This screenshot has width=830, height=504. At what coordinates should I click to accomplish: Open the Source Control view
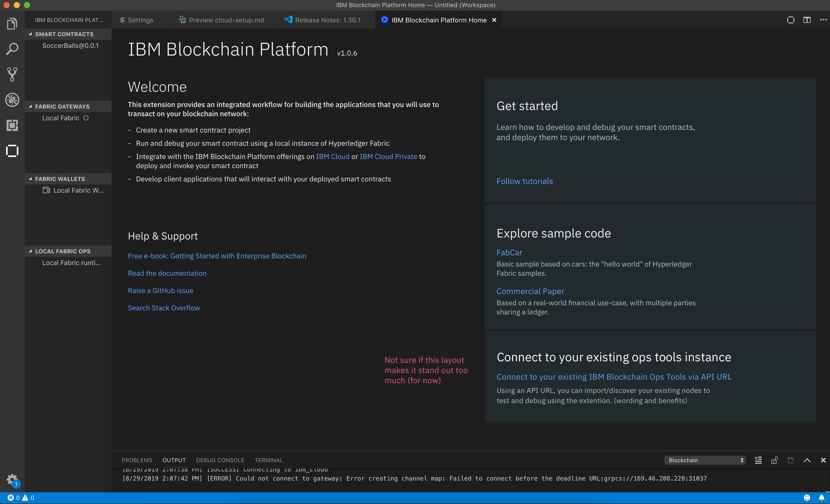tap(12, 74)
